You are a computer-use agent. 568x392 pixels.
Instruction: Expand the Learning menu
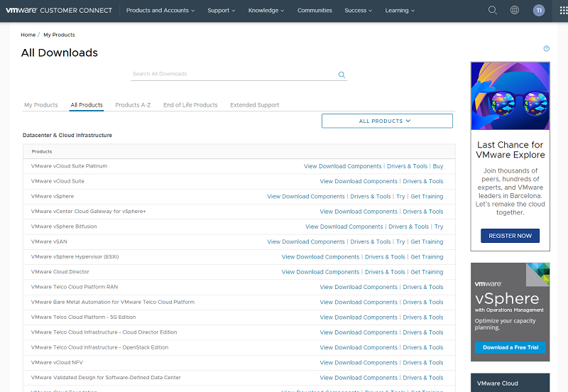coord(400,11)
